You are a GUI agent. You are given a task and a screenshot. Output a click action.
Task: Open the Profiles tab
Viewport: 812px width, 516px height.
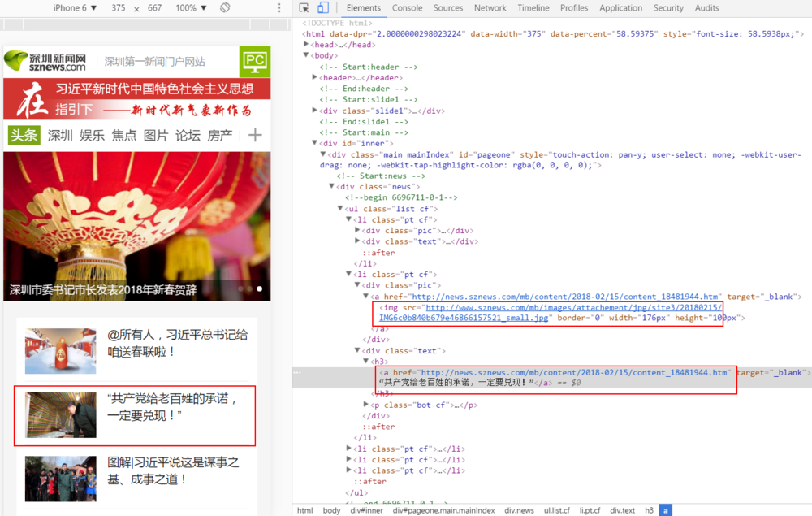pyautogui.click(x=574, y=8)
